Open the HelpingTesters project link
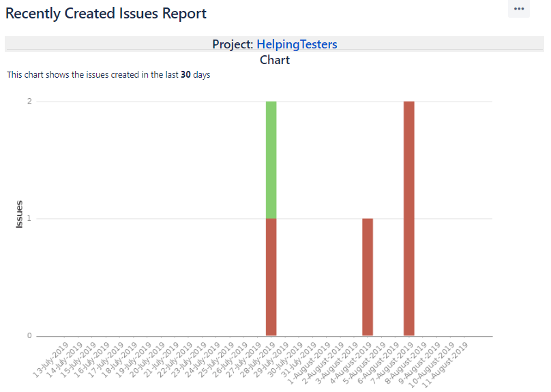 pos(297,44)
